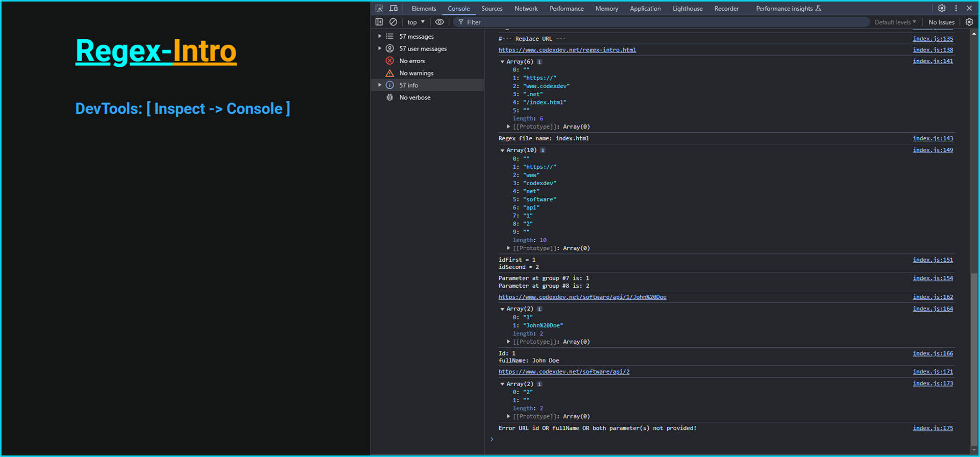Click the live expression eye icon
This screenshot has width=980, height=457.
click(x=439, y=22)
